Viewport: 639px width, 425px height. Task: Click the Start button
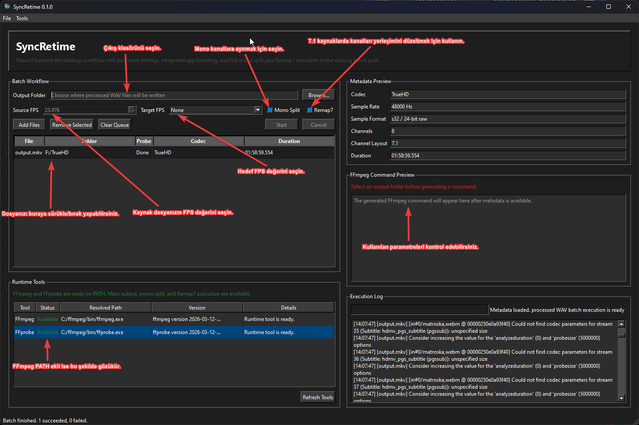[281, 125]
